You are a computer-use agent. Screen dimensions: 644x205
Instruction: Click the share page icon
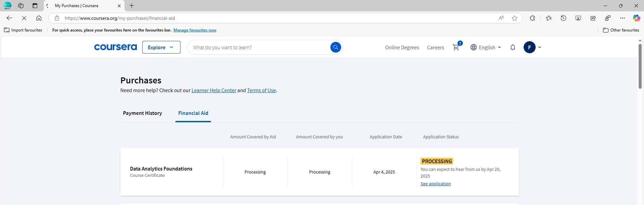click(593, 18)
